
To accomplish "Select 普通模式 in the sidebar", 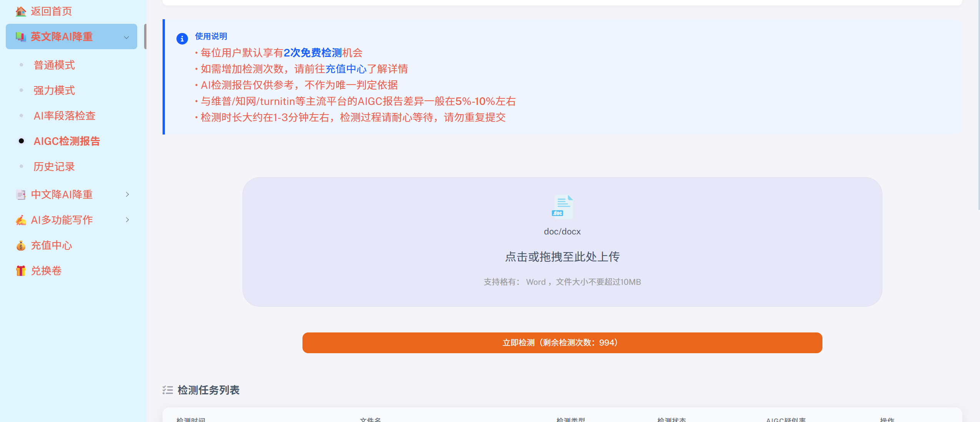I will point(54,65).
